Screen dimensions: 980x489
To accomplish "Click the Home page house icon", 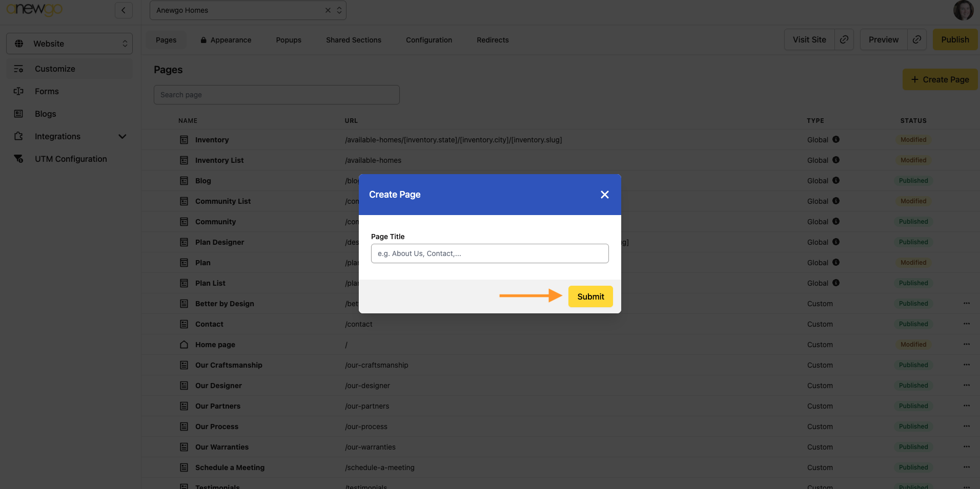I will (184, 345).
